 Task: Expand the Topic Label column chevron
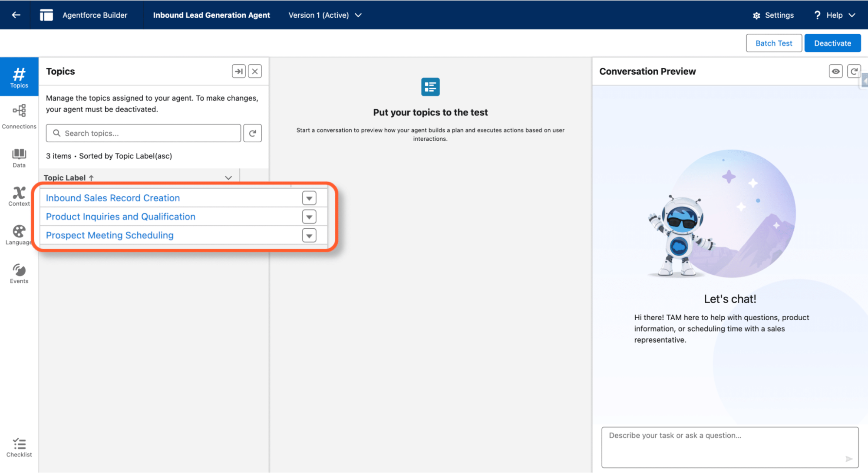[x=228, y=177]
